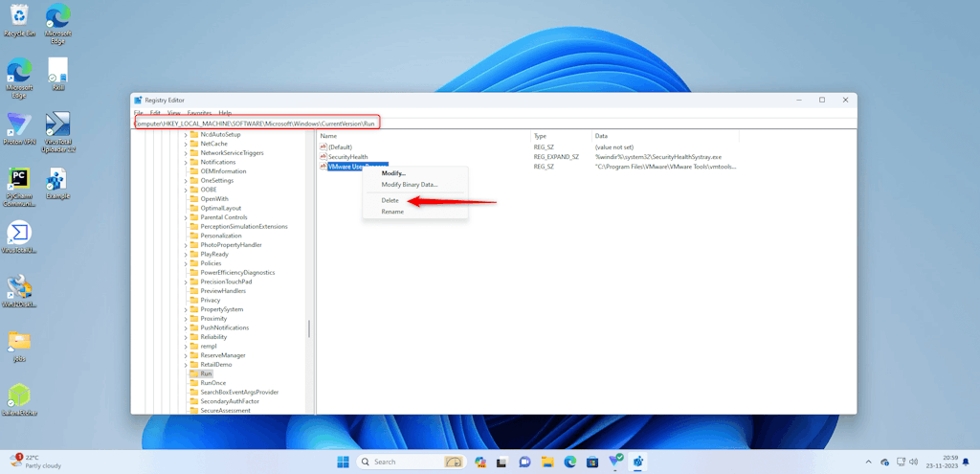Select the Privacy key
The height and width of the screenshot is (474, 980).
tap(205, 300)
